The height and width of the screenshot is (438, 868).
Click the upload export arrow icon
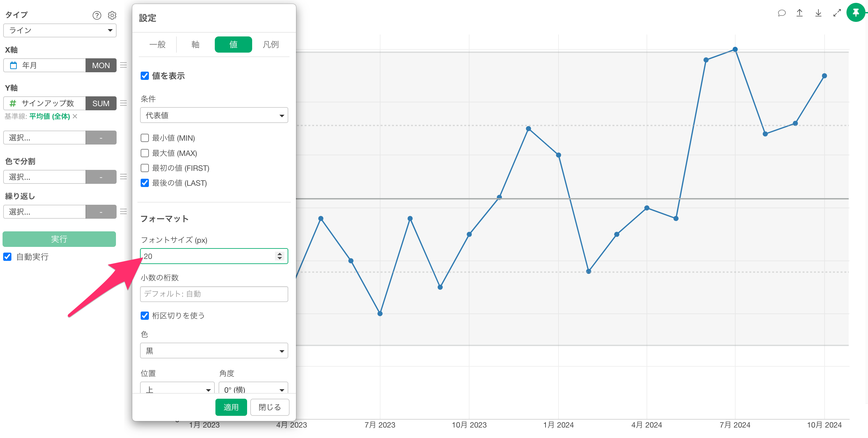[800, 13]
